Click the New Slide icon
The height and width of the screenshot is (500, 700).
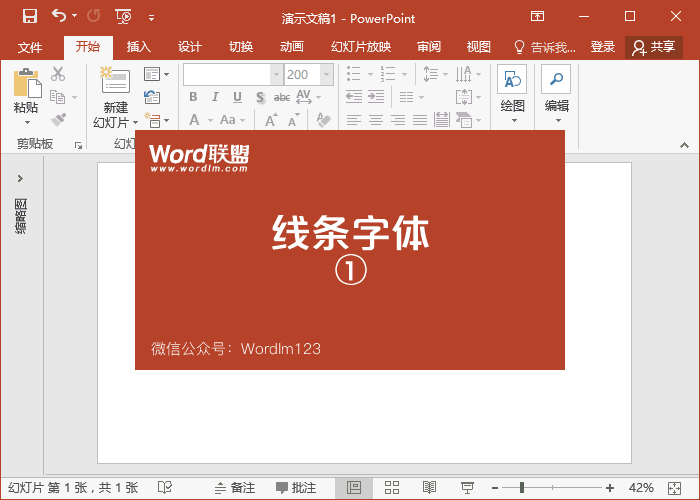pos(115,82)
